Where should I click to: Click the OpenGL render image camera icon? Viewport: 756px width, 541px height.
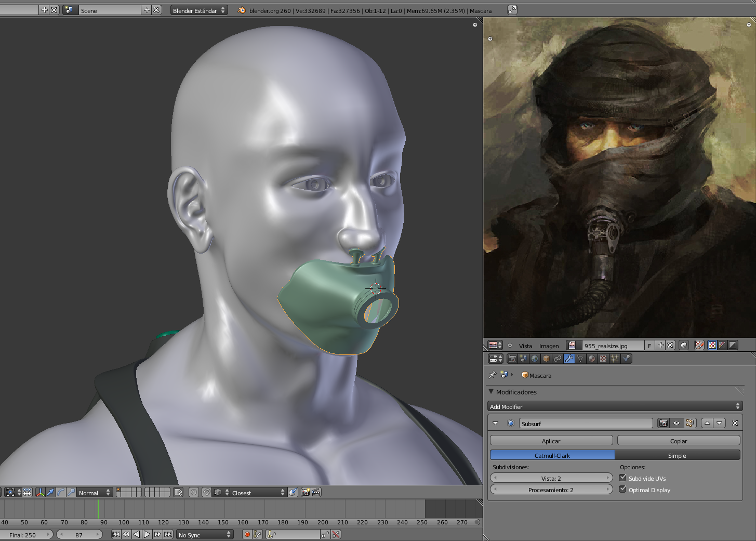click(306, 492)
